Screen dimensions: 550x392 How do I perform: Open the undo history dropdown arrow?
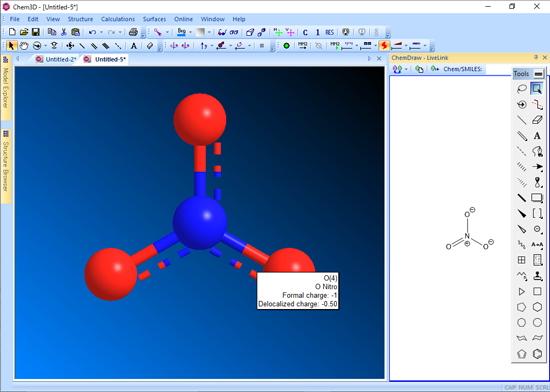[x=101, y=32]
